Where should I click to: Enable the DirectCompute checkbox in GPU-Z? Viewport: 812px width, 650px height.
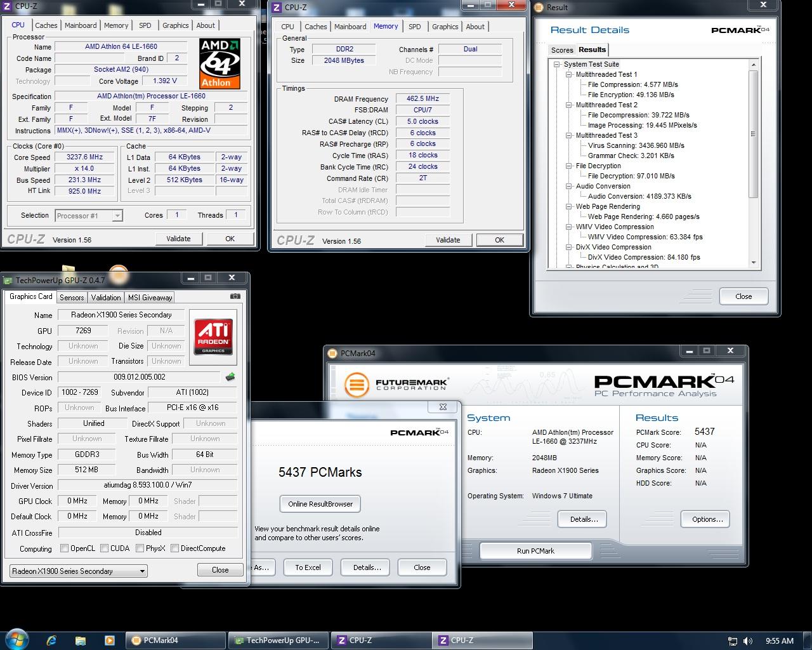coord(174,548)
